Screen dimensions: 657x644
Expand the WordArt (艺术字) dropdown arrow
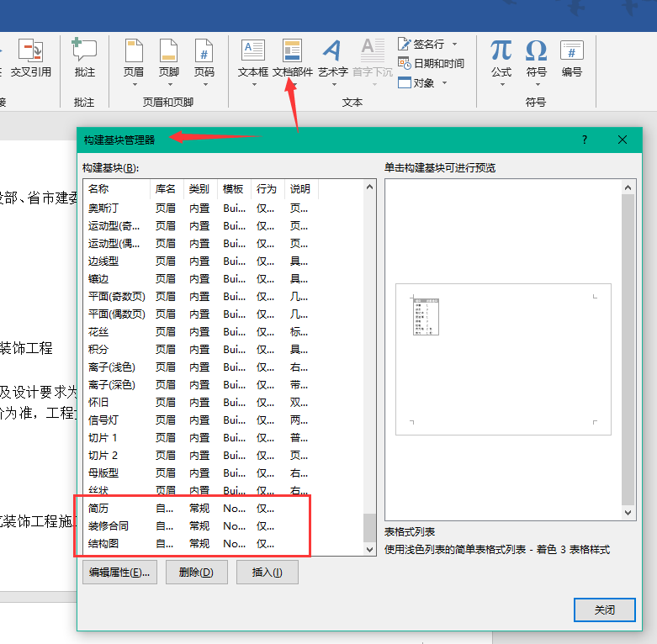[334, 85]
